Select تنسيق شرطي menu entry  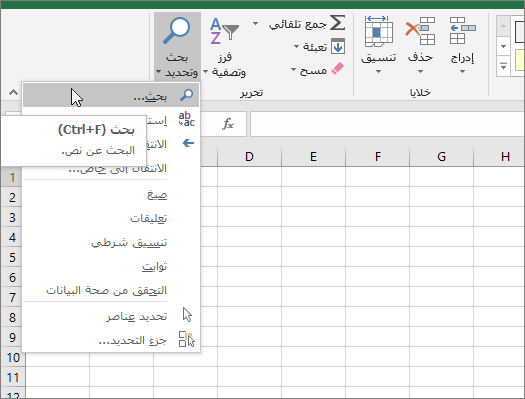111,242
